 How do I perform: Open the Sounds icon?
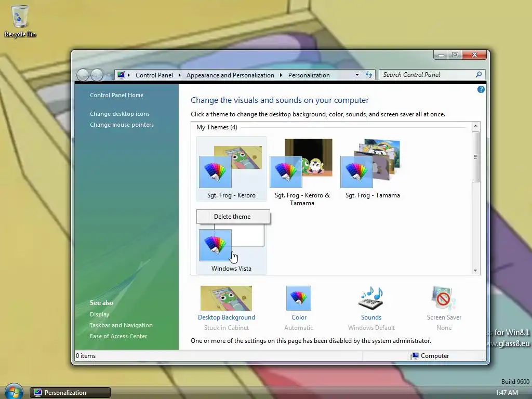tap(371, 298)
